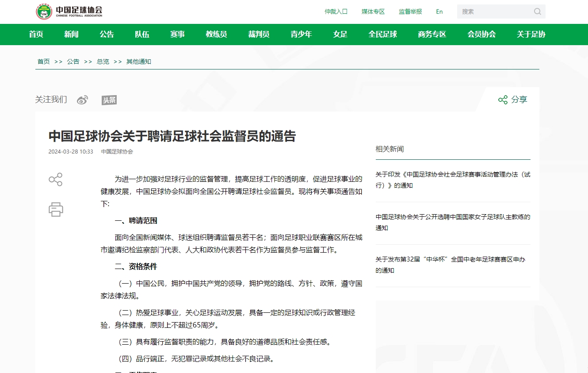588x373 pixels.
Task: Open the 新闻 menu in the navigation bar
Action: (x=71, y=35)
